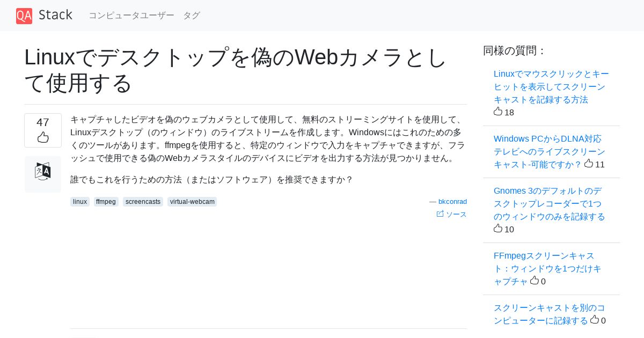Click the translation language icon

click(43, 172)
